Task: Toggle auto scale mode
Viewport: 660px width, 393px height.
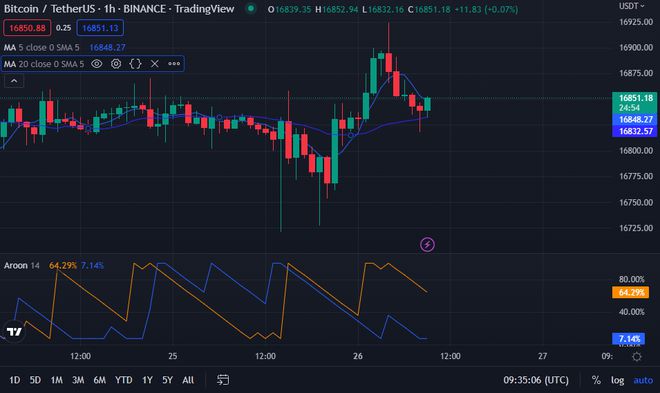Action: [643, 380]
